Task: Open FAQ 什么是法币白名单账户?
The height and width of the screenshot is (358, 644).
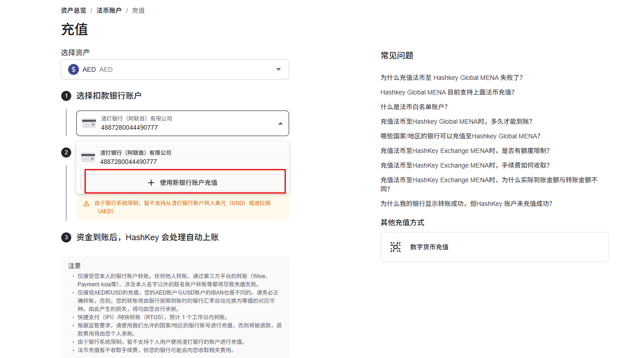Action: [414, 107]
